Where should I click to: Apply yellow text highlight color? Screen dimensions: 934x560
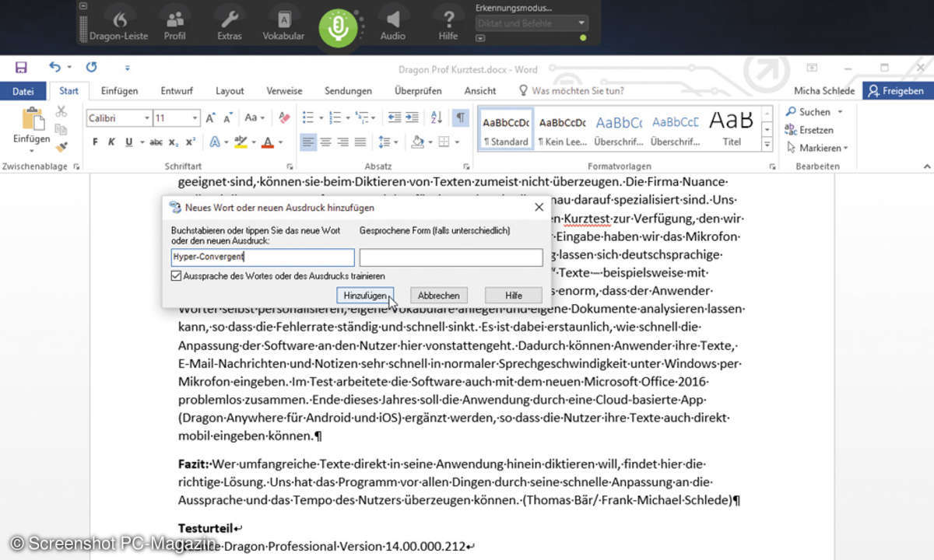241,142
